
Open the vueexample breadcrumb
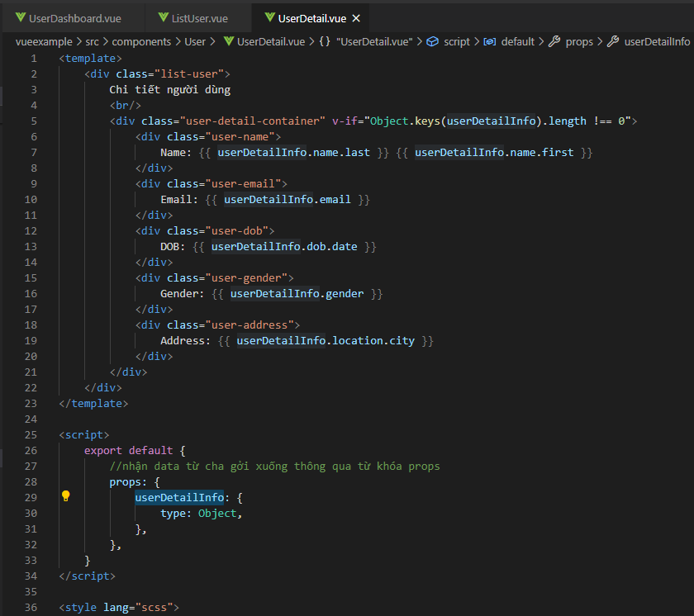(x=44, y=41)
